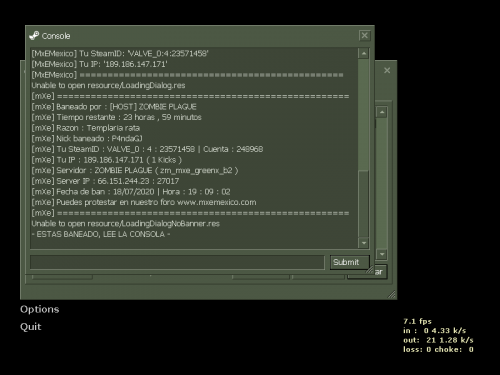Click the background dialog's scrollbar track
This screenshot has width=500, height=375.
pos(382,183)
